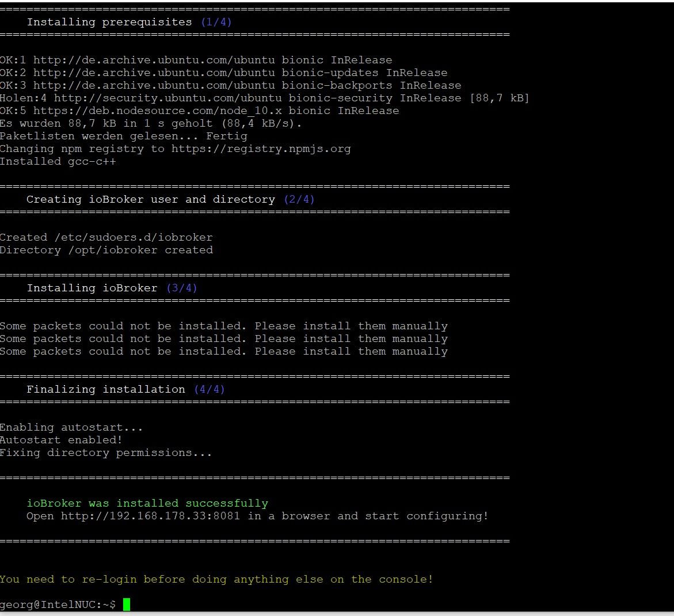
Task: Click the 'Enabling autostart...' line
Action: (71, 428)
